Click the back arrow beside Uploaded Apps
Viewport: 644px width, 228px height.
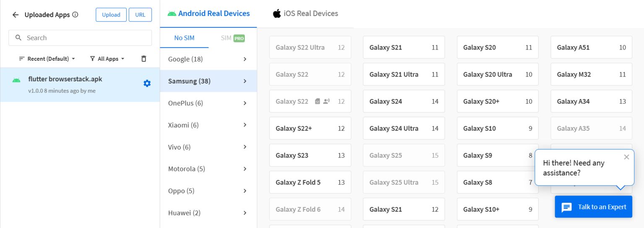coord(16,15)
